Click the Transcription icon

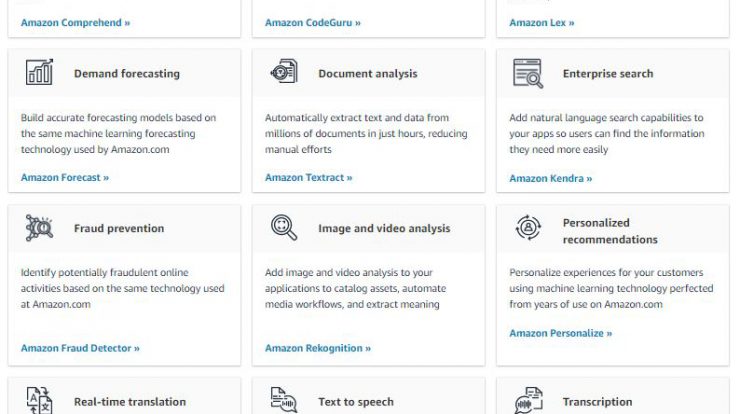[529, 400]
